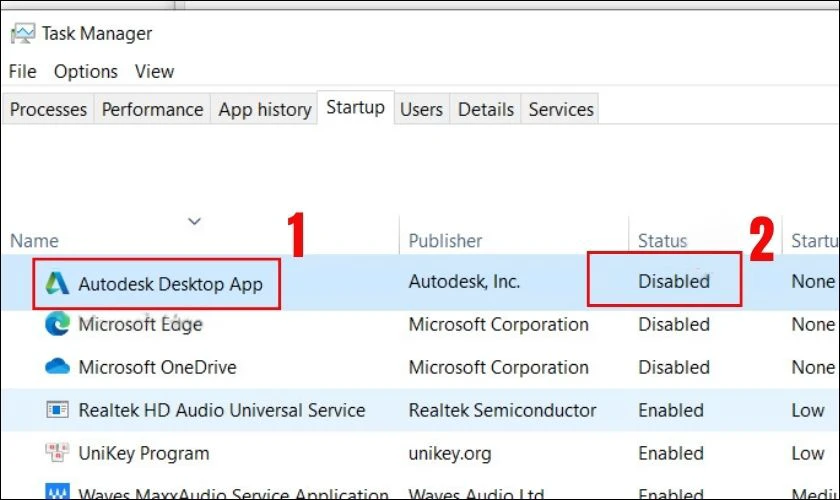Go to the App history tab
Screen dimensions: 840x500
(264, 110)
